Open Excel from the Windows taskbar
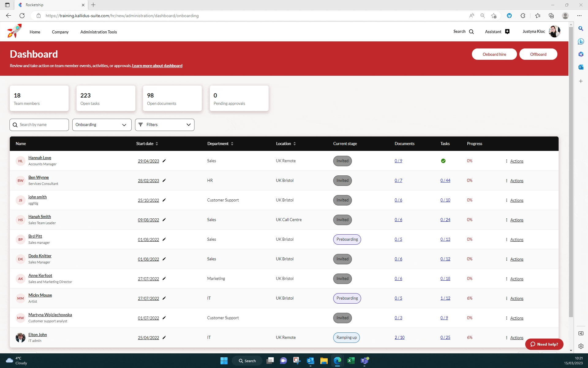This screenshot has height=368, width=588. point(351,361)
